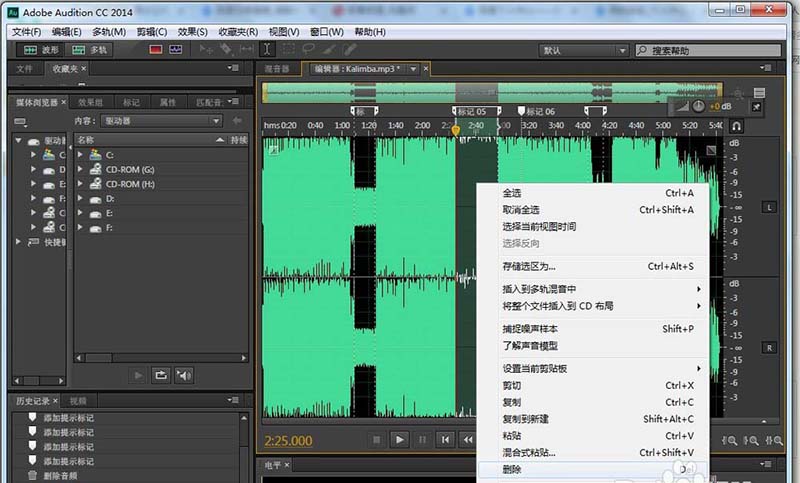800x483 pixels.
Task: Open the 帮助(H) menu
Action: (370, 32)
